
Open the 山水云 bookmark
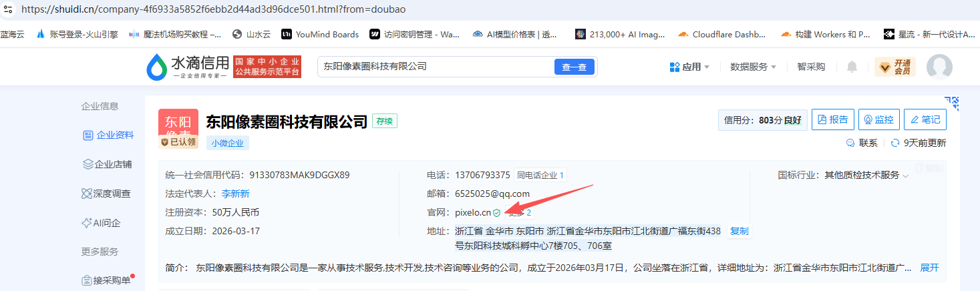(251, 34)
